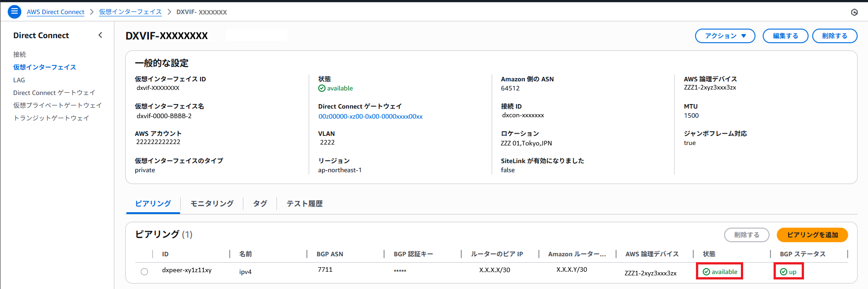This screenshot has width=868, height=289.
Task: Click the Amazon router IP X.X.X.Y/30
Action: coord(572,269)
